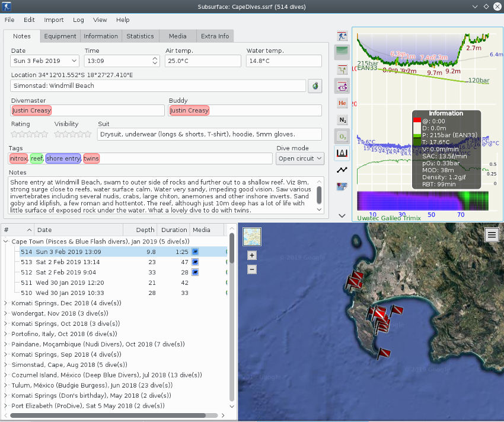
Task: Zoom in on the dive map
Action: (x=252, y=256)
